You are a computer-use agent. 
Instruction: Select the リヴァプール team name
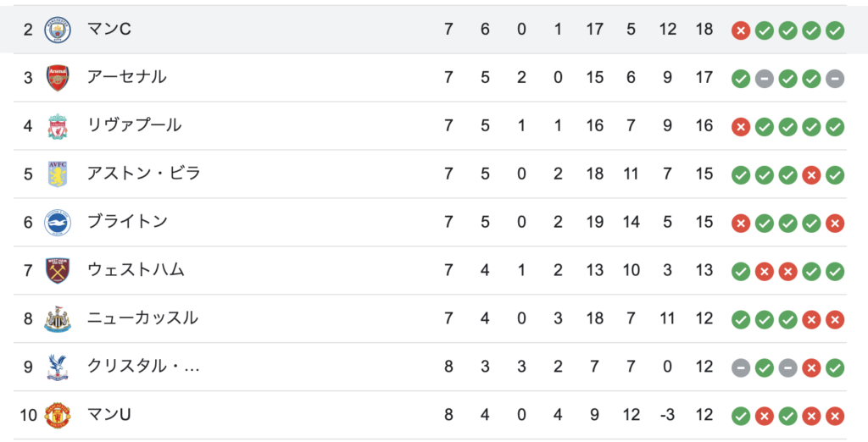(134, 125)
